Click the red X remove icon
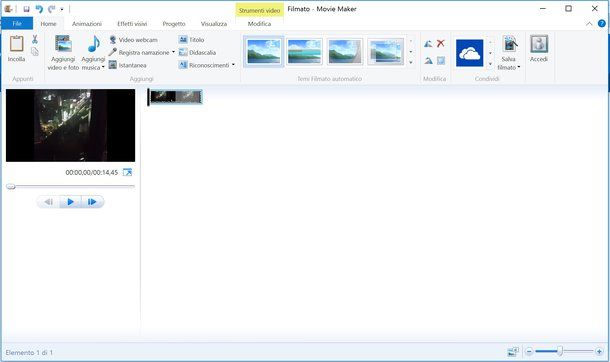This screenshot has width=610, height=362. (440, 43)
